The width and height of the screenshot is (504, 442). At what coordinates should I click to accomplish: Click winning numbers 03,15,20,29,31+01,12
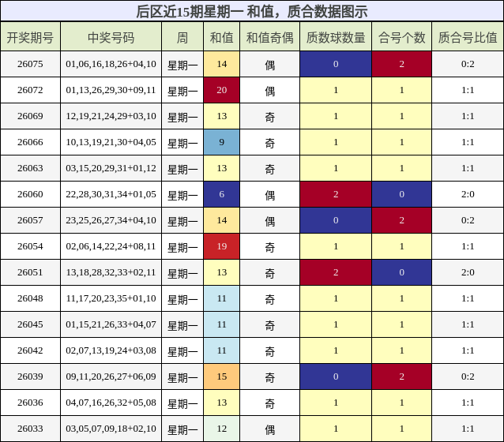[x=111, y=168]
